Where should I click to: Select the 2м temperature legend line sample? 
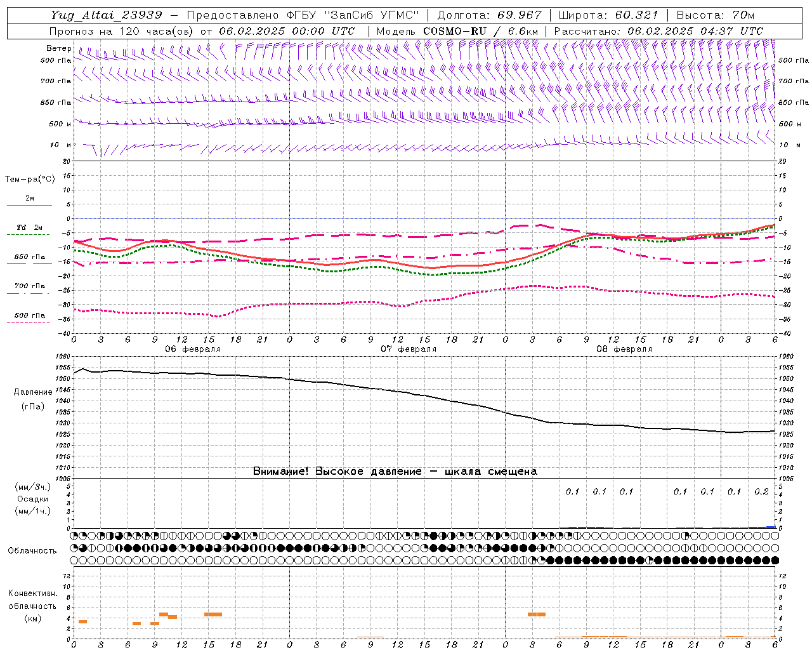click(29, 206)
